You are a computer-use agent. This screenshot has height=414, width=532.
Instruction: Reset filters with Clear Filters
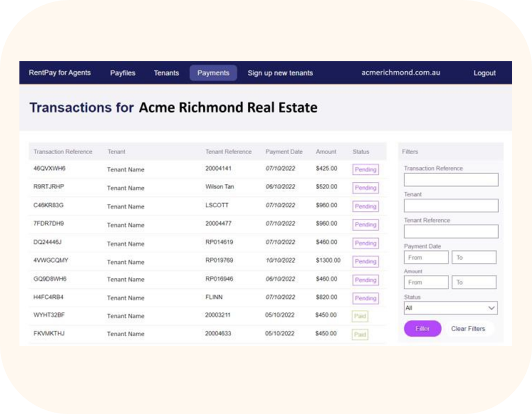click(x=468, y=328)
